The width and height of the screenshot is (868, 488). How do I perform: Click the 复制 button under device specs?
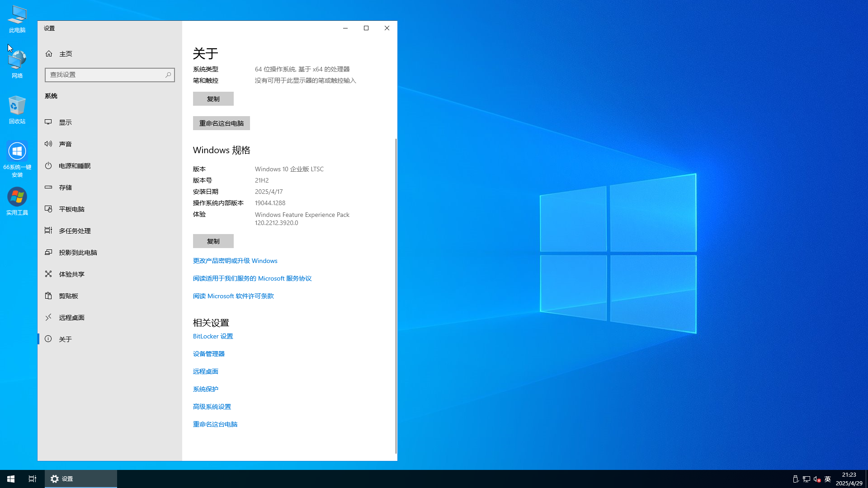213,99
